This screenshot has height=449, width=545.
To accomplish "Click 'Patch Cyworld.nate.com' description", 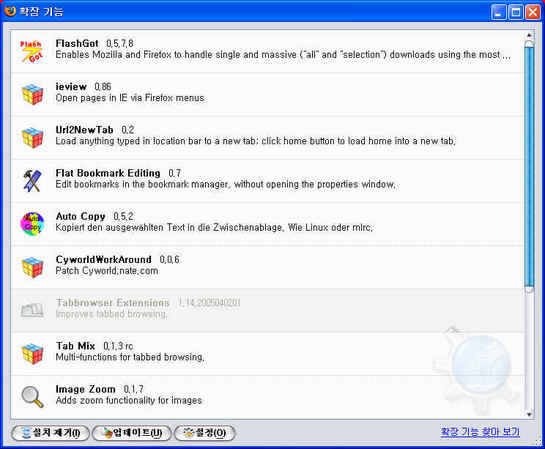I will [x=107, y=271].
